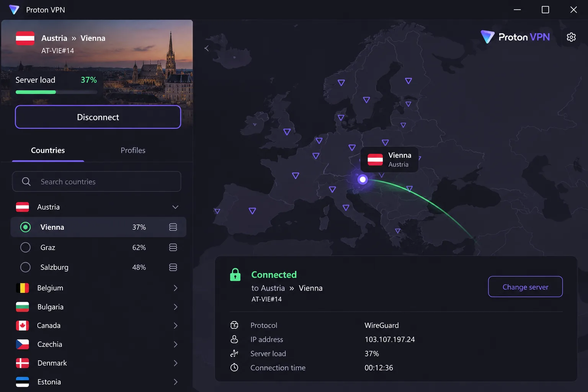Click the Protocol row icon

pos(234,325)
